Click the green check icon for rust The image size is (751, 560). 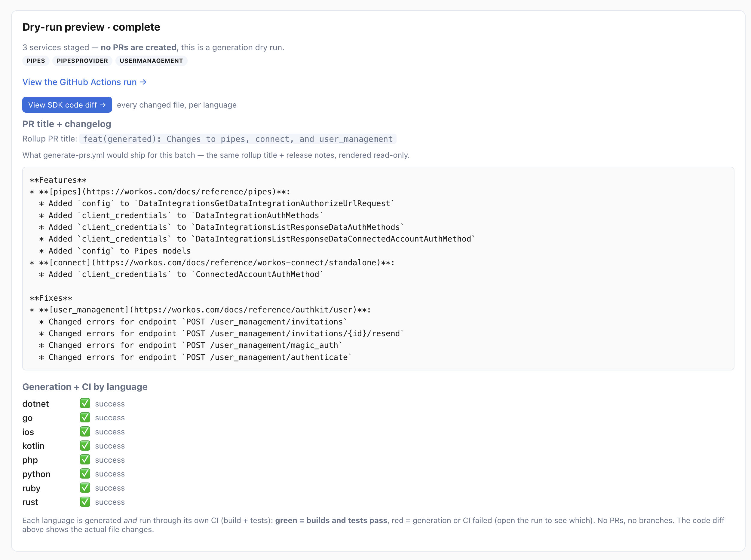[85, 502]
